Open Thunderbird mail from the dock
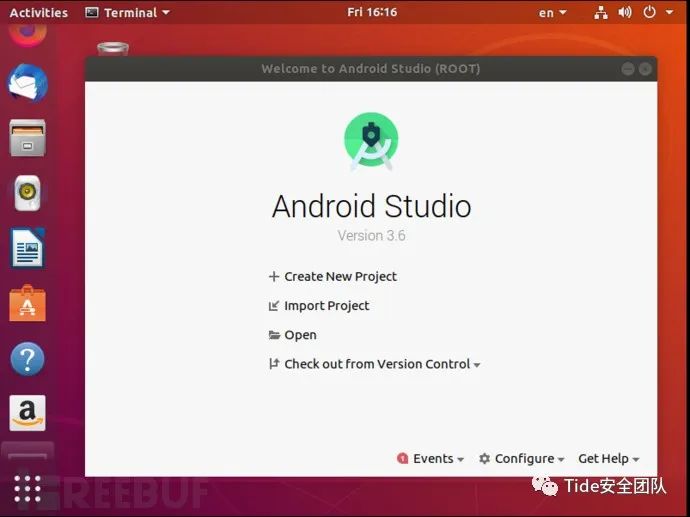The width and height of the screenshot is (690, 517). [x=27, y=84]
